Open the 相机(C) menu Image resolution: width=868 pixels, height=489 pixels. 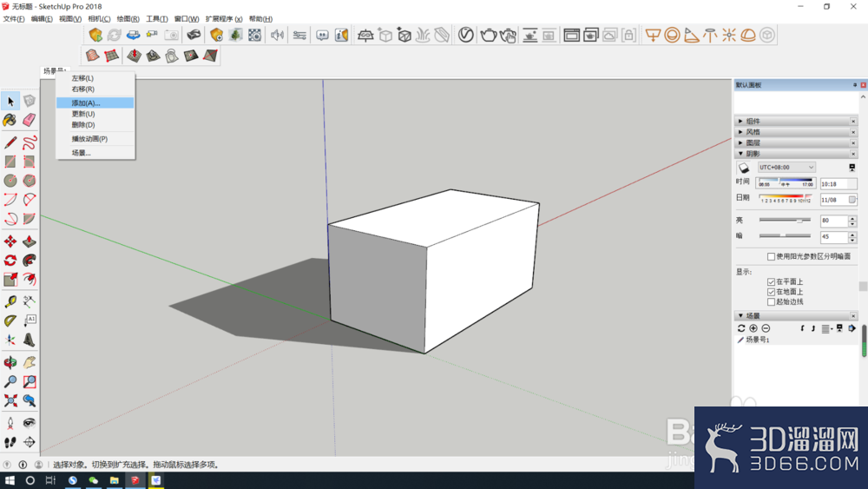coord(99,19)
